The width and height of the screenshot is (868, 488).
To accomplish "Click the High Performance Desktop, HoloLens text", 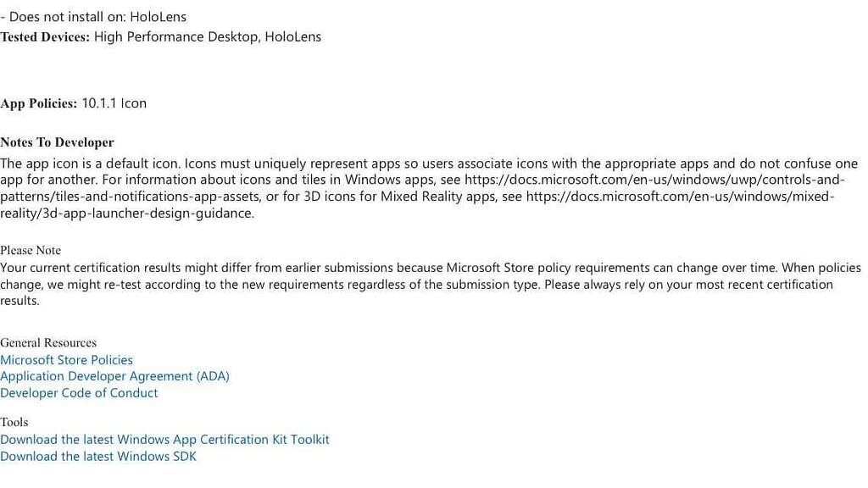I will point(208,37).
